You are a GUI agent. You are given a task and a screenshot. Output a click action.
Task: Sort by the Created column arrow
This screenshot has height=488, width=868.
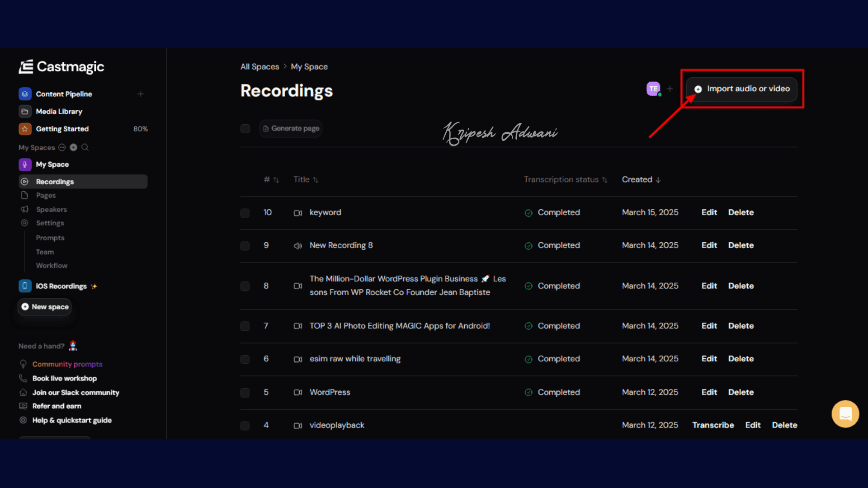pyautogui.click(x=658, y=180)
